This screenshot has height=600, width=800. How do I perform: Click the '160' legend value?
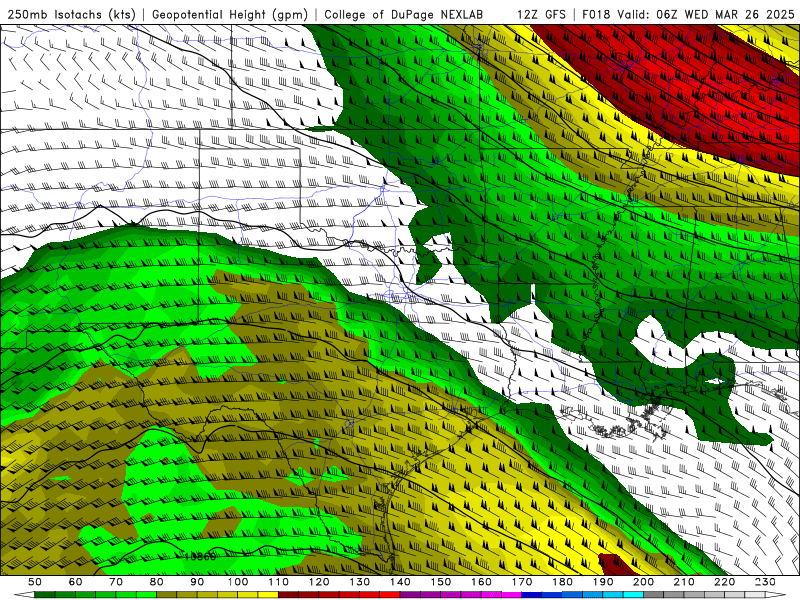click(481, 582)
